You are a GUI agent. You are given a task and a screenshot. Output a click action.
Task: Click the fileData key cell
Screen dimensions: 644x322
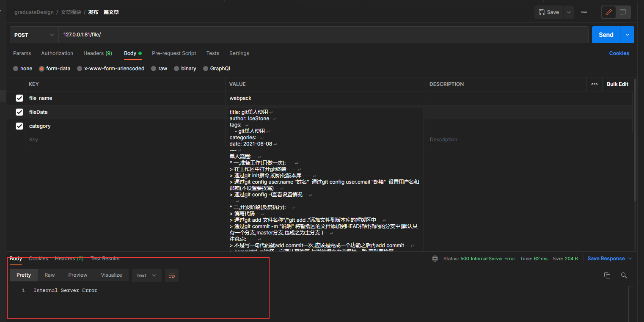125,112
